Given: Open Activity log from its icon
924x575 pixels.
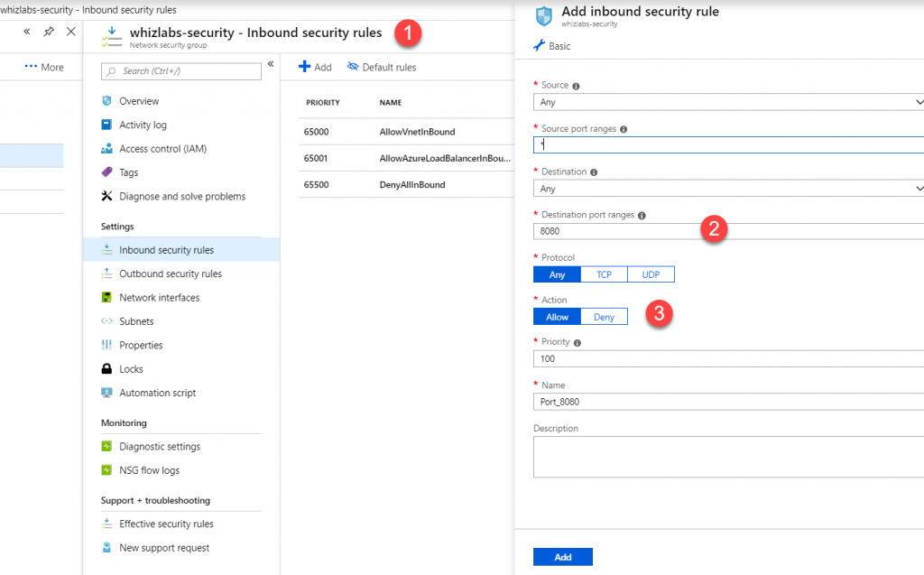Looking at the screenshot, I should [x=106, y=125].
